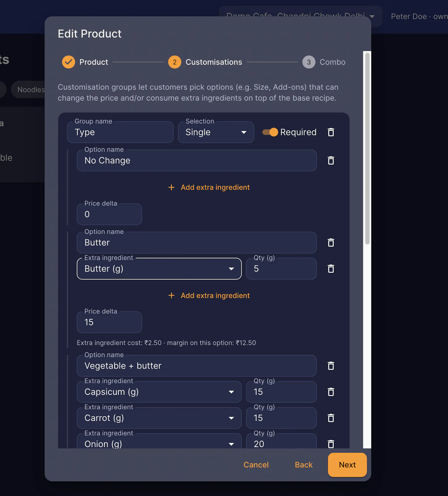
Task: Edit the Group name field Type
Action: [120, 132]
